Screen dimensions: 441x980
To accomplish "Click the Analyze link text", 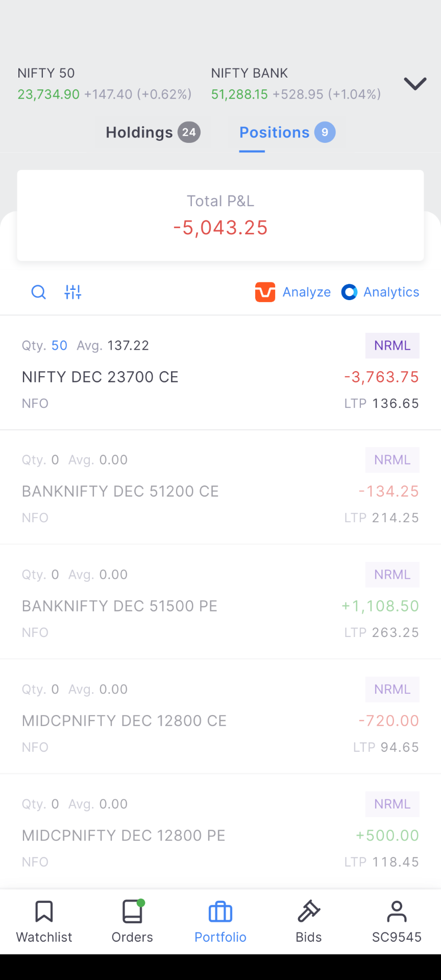I will tap(307, 292).
